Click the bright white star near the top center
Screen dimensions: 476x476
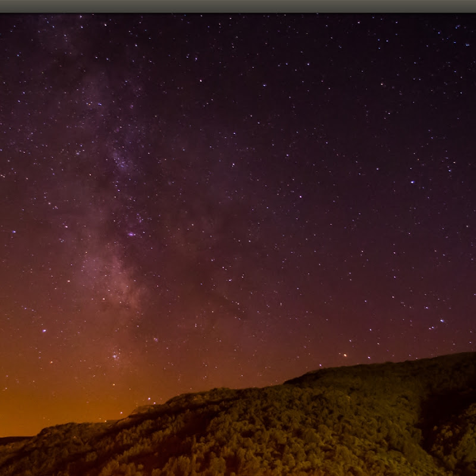pyautogui.click(x=201, y=81)
